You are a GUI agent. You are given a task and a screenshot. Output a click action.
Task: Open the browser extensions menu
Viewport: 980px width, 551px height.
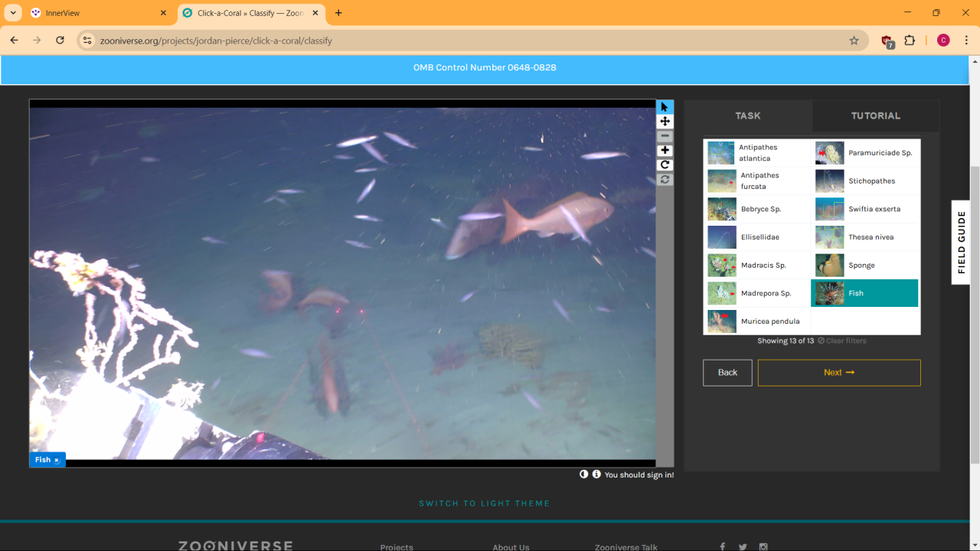pyautogui.click(x=910, y=41)
